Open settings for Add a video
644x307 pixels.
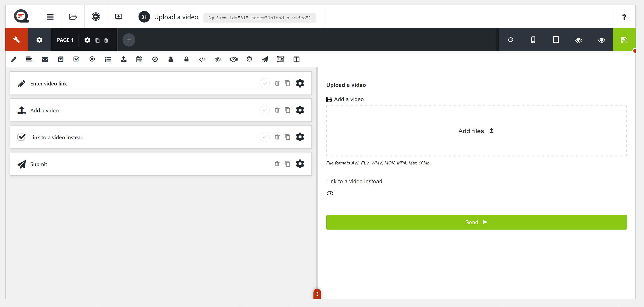click(300, 110)
